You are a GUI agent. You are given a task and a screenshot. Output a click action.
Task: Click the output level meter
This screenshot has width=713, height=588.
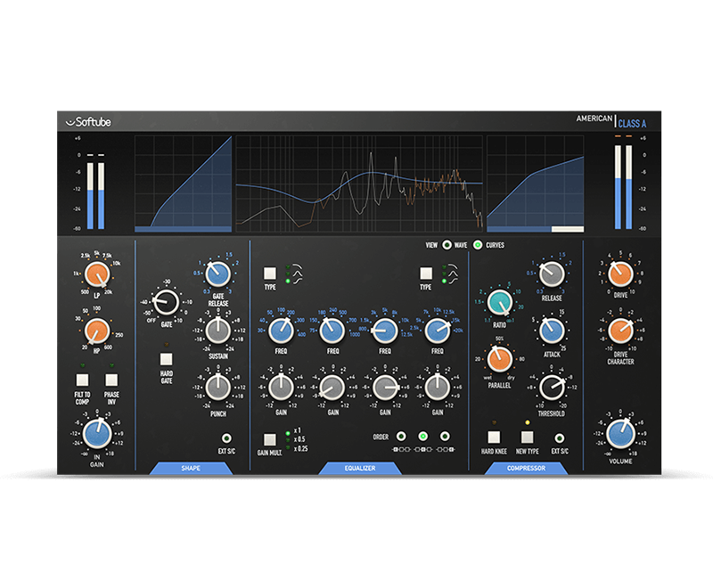tap(623, 184)
